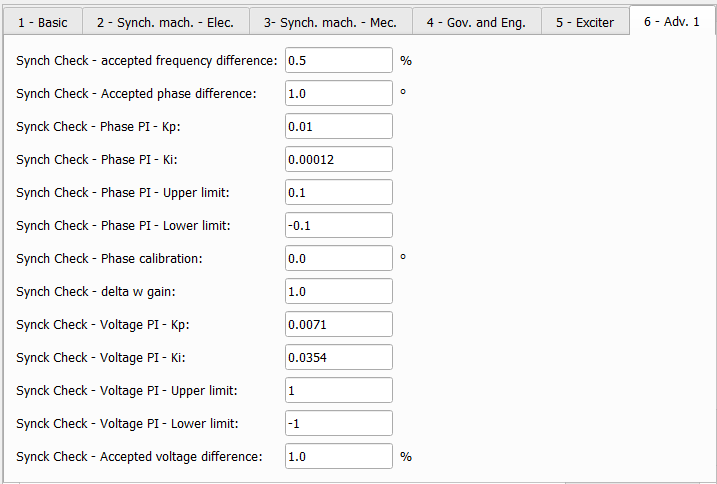Focus the Accepted phase difference input

pyautogui.click(x=338, y=94)
